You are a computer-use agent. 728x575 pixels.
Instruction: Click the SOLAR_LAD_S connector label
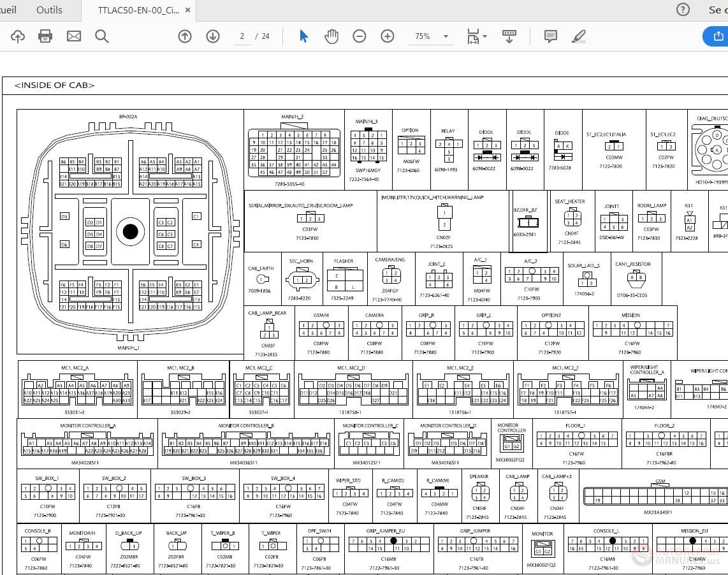(583, 266)
